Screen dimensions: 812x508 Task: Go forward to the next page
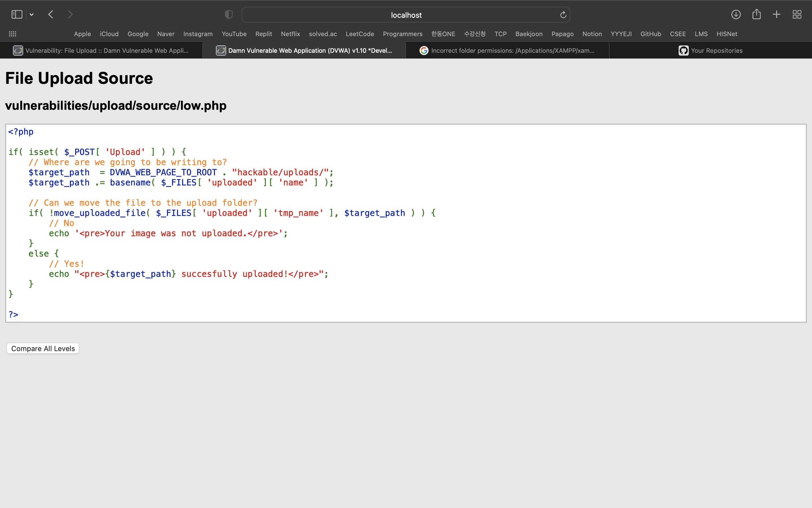click(70, 14)
